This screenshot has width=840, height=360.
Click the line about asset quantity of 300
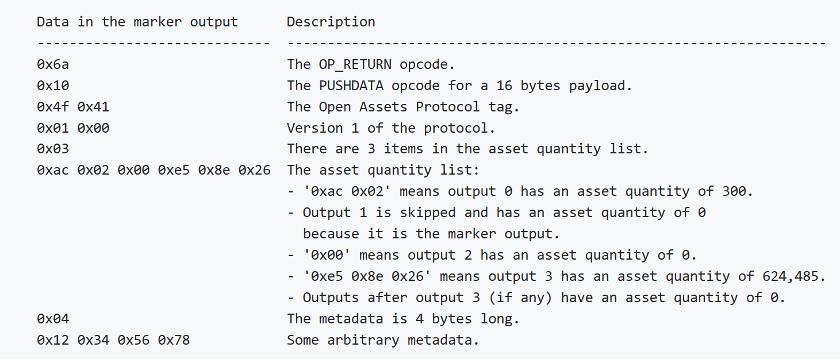[x=520, y=191]
